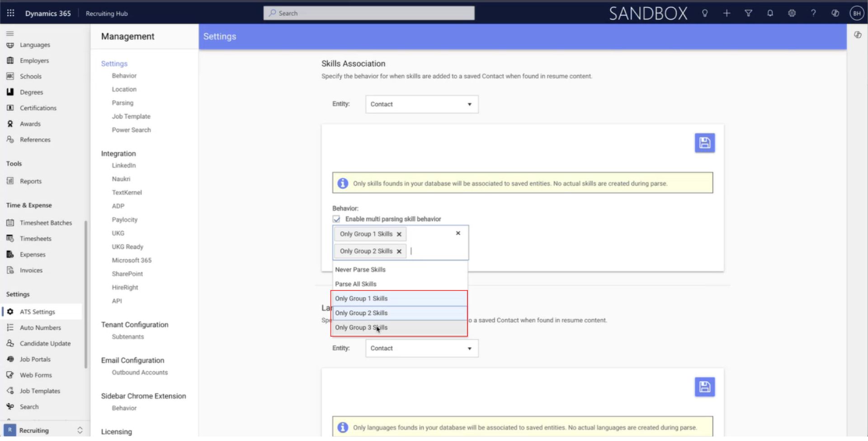
Task: Open the advanced find filter icon
Action: click(748, 13)
